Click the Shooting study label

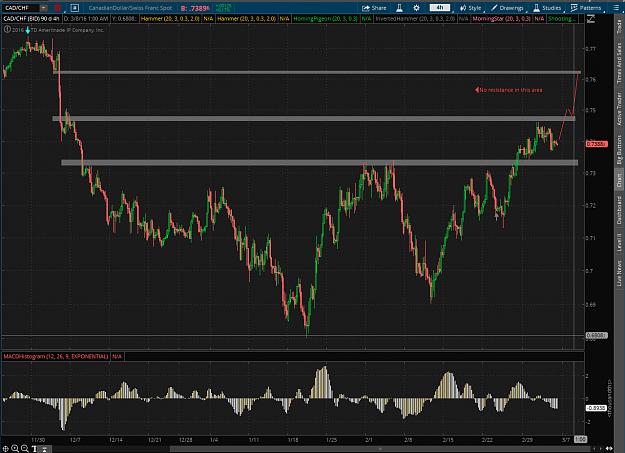coord(561,19)
